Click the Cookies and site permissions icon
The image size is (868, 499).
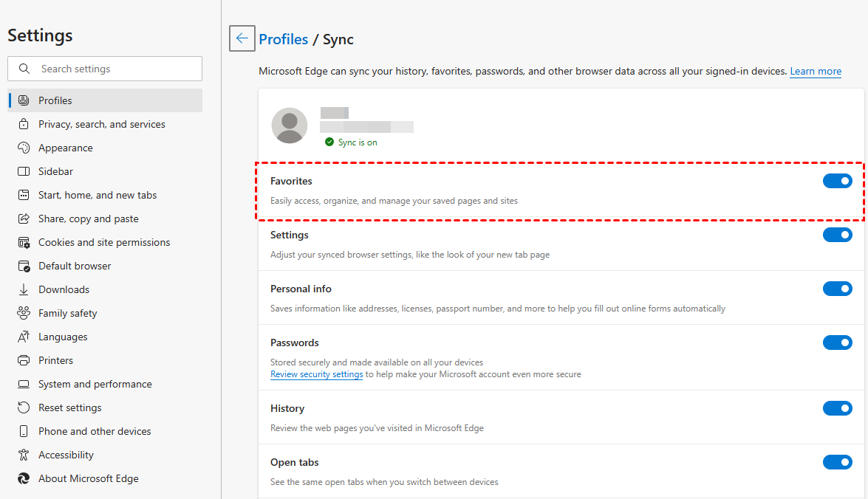coord(24,242)
